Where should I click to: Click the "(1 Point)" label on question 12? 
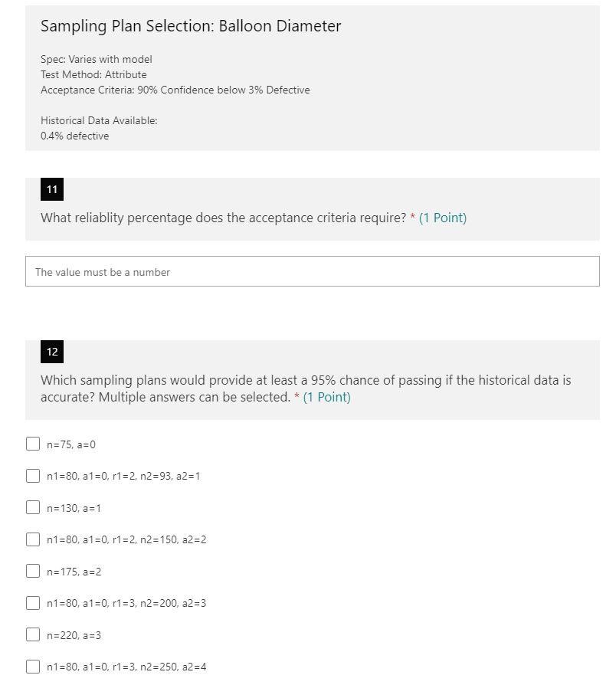point(326,397)
